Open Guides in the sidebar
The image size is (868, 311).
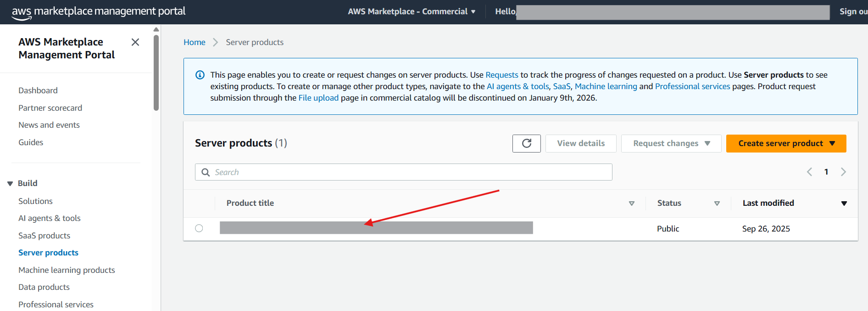pyautogui.click(x=31, y=142)
